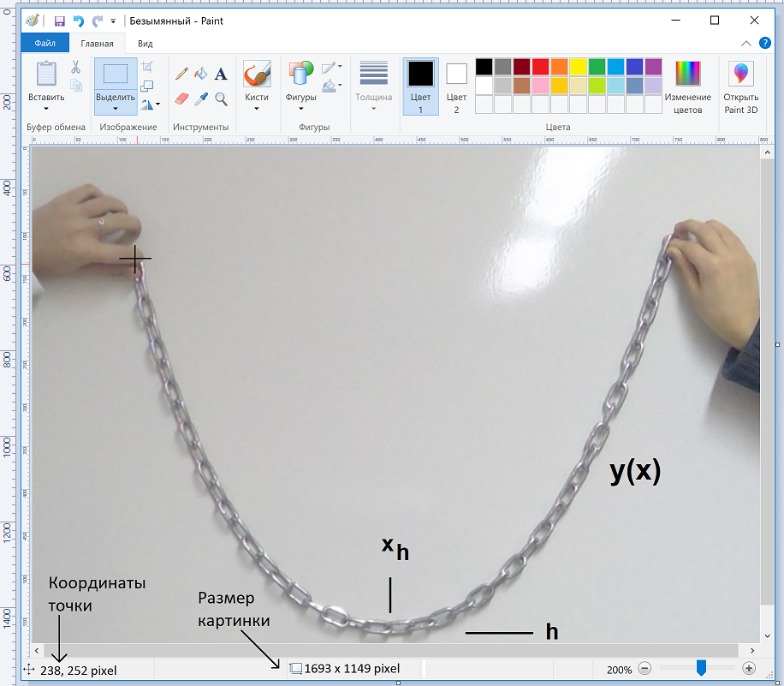Pick the red color swatch
This screenshot has width=784, height=686.
(539, 65)
